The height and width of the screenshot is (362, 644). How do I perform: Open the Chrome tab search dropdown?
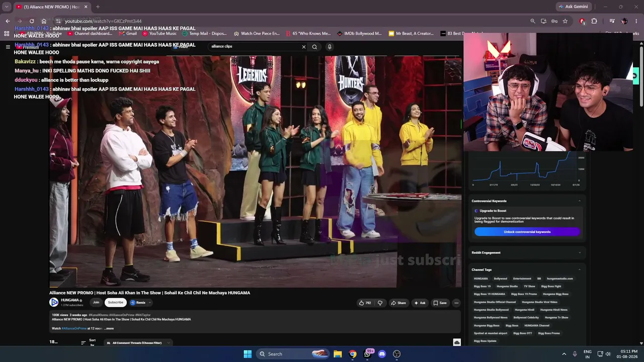pyautogui.click(x=7, y=7)
